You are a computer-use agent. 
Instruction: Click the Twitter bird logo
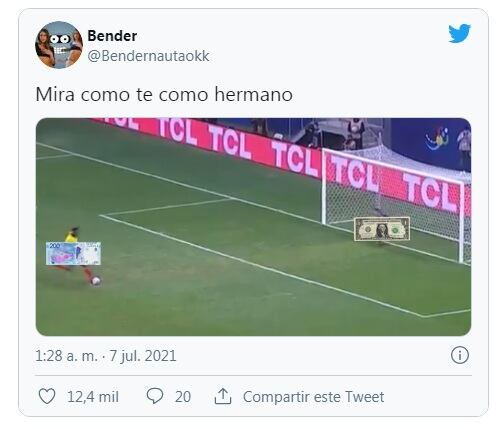click(x=459, y=34)
